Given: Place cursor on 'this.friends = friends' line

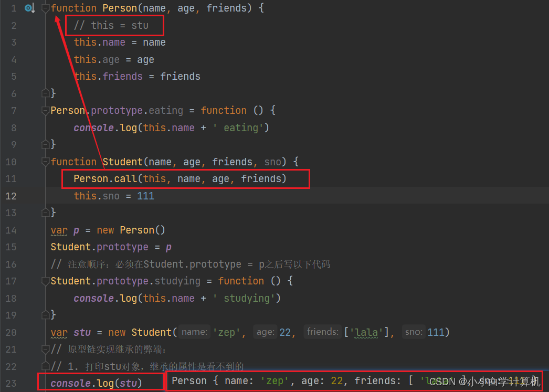Looking at the screenshot, I should 137,76.
